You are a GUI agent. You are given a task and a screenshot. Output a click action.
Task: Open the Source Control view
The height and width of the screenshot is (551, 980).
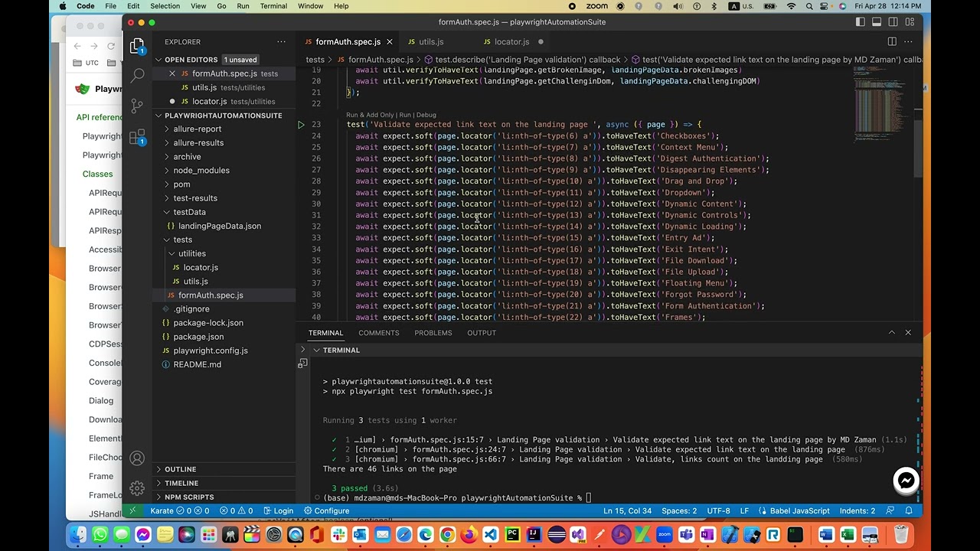(137, 105)
